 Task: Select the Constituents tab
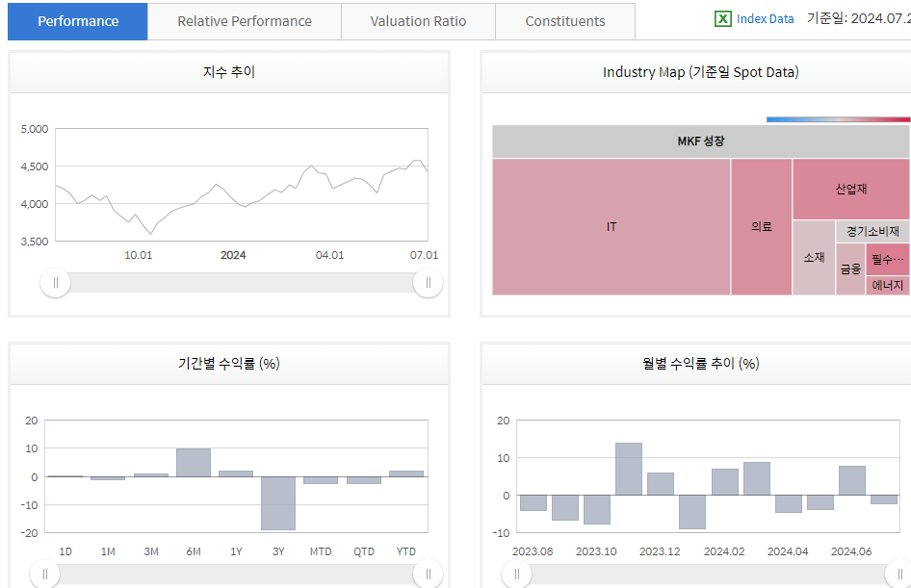tap(565, 21)
